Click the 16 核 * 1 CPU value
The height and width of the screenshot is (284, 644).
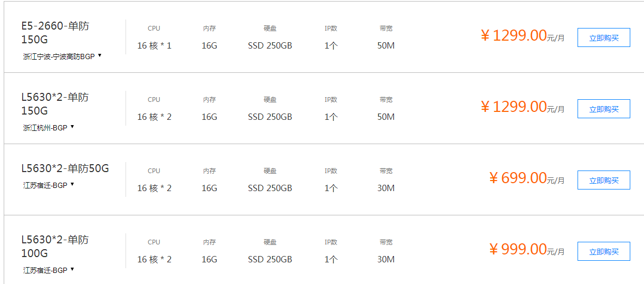tap(154, 45)
